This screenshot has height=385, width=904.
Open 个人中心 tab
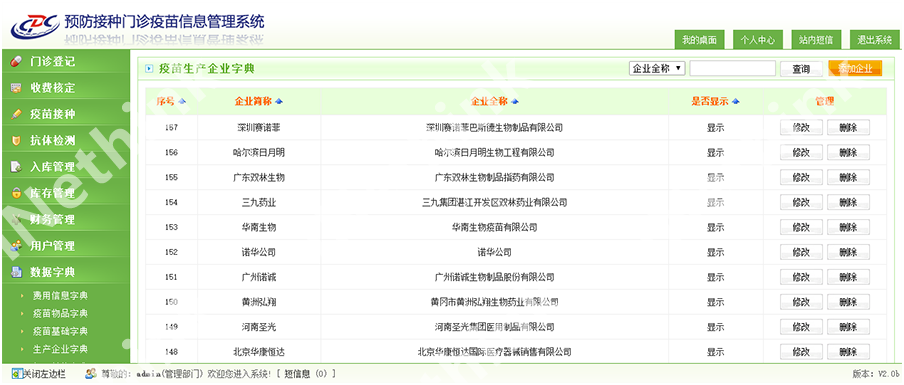click(x=758, y=40)
